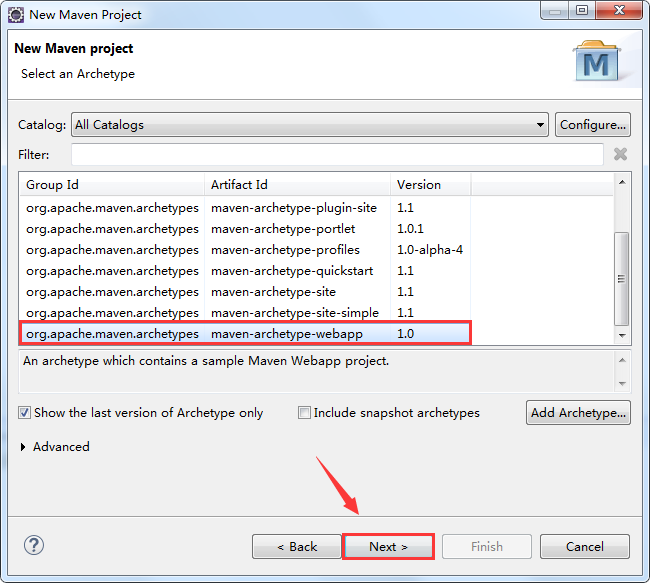
Task: Click archetype list scroll up arrow
Action: click(622, 182)
